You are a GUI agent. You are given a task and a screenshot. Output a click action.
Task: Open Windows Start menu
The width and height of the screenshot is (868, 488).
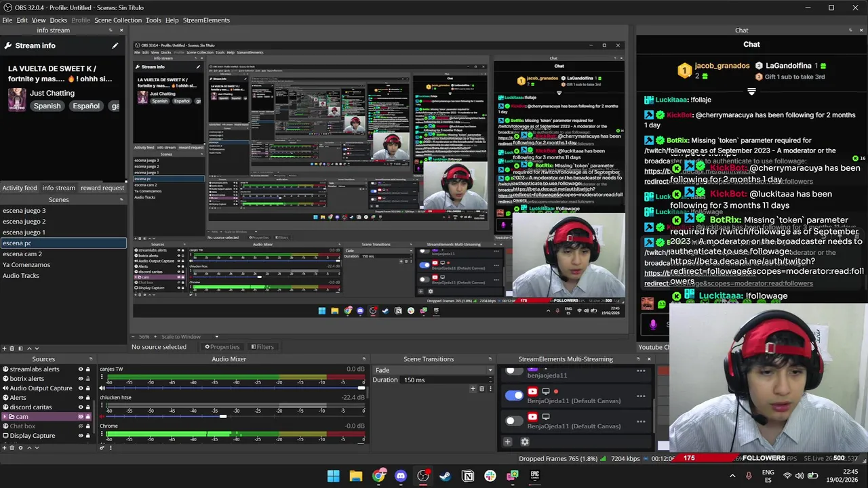pyautogui.click(x=334, y=476)
